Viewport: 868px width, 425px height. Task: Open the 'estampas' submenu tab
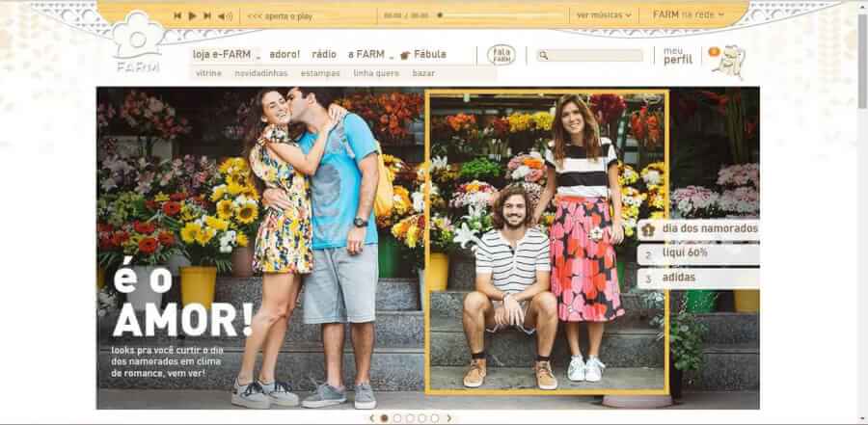pyautogui.click(x=320, y=73)
